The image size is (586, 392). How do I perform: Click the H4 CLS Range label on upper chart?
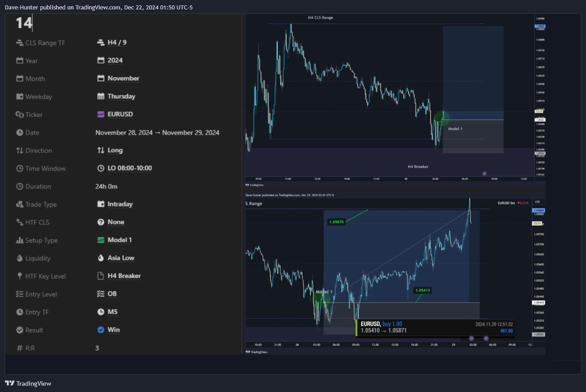pyautogui.click(x=320, y=18)
